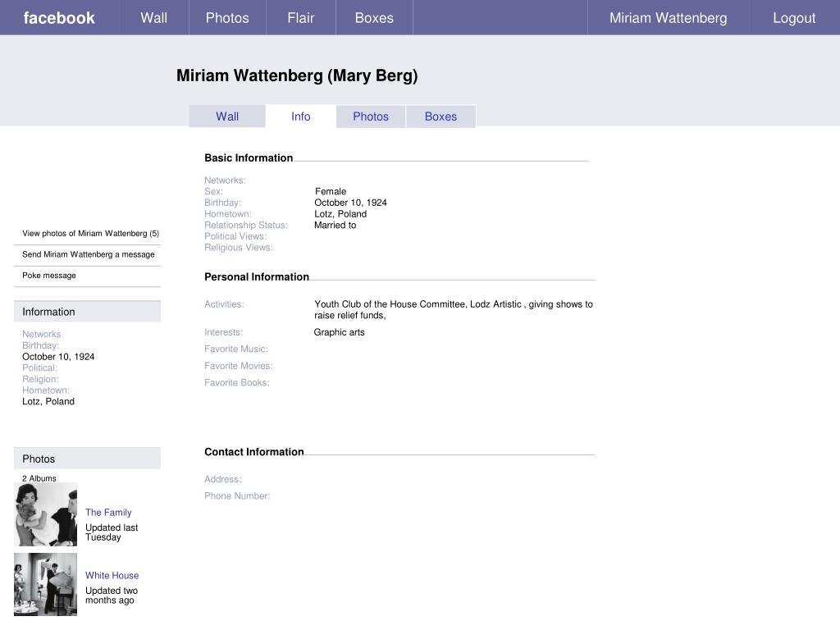This screenshot has width=840, height=630.
Task: Click the 'Political Views:' label
Action: 235,236
